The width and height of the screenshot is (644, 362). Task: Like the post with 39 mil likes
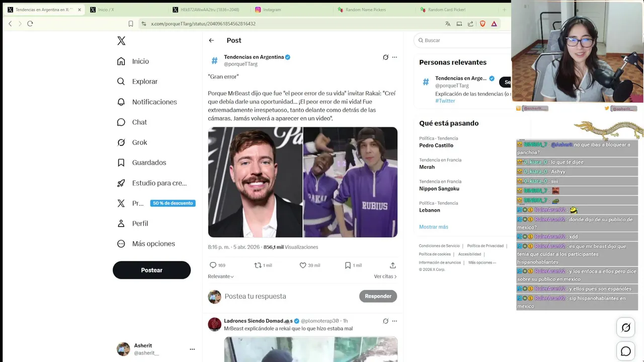click(309, 265)
